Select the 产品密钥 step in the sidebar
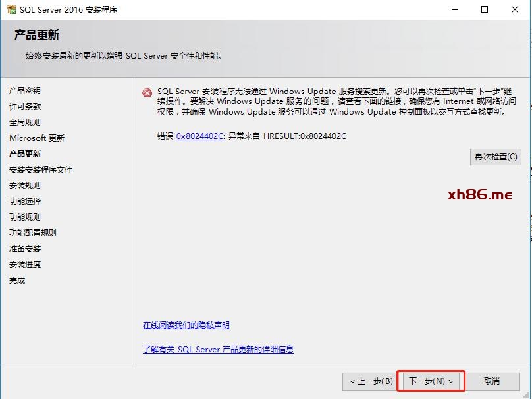Image resolution: width=532 pixels, height=399 pixels. [x=25, y=91]
